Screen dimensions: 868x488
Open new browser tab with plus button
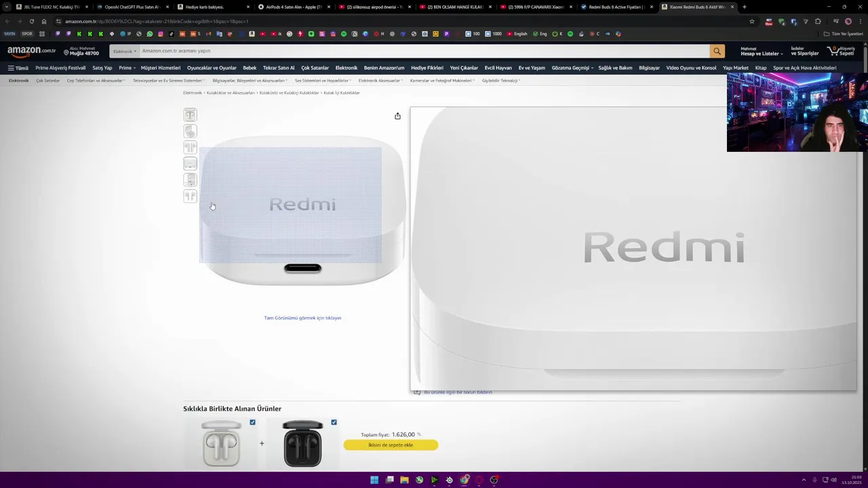[x=745, y=7]
